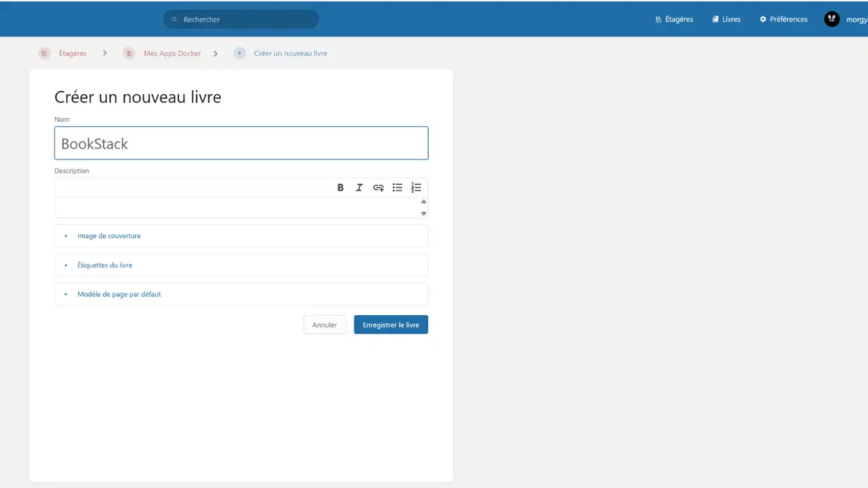Click the Étagères breadcrumb shelf icon
868x488 pixels.
pos(44,53)
